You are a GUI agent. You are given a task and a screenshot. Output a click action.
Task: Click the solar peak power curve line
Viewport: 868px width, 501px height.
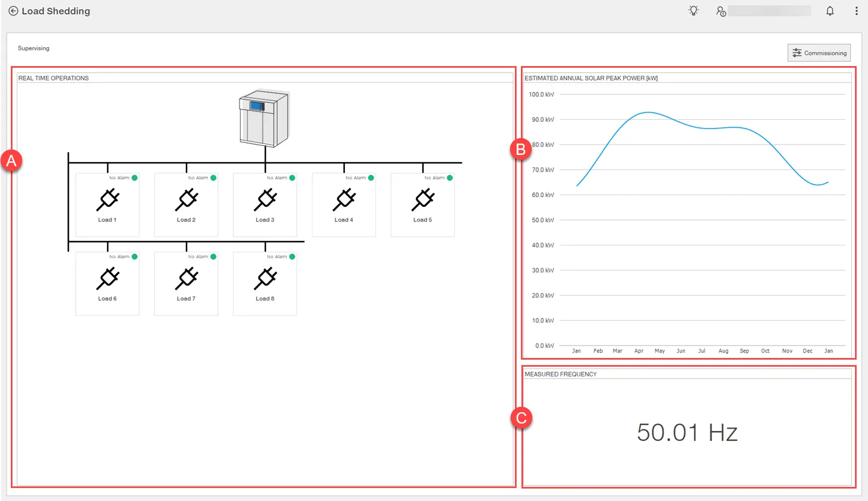pyautogui.click(x=648, y=113)
